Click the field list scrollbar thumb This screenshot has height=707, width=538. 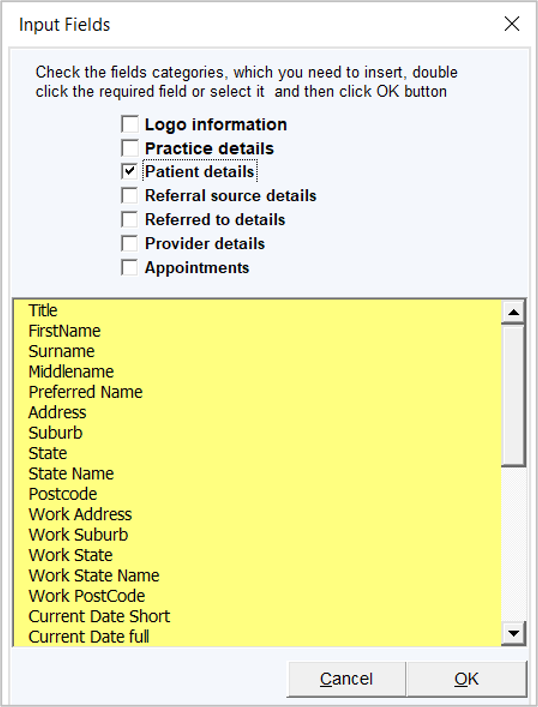513,395
